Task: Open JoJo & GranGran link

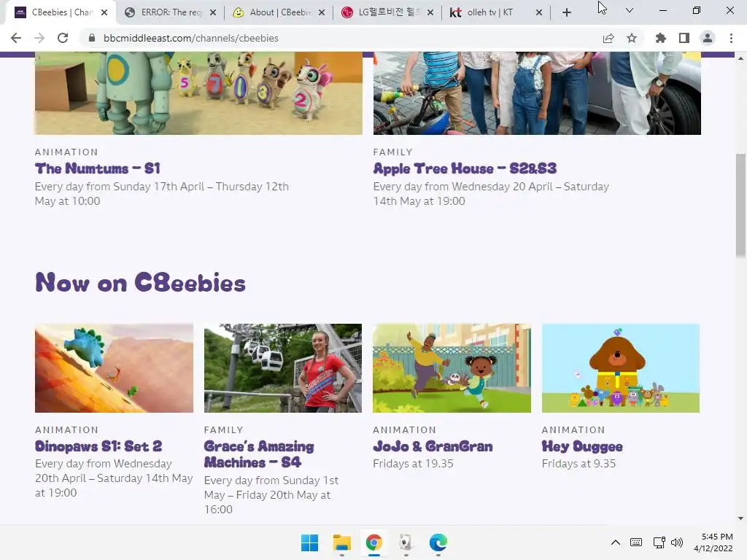Action: click(x=433, y=446)
